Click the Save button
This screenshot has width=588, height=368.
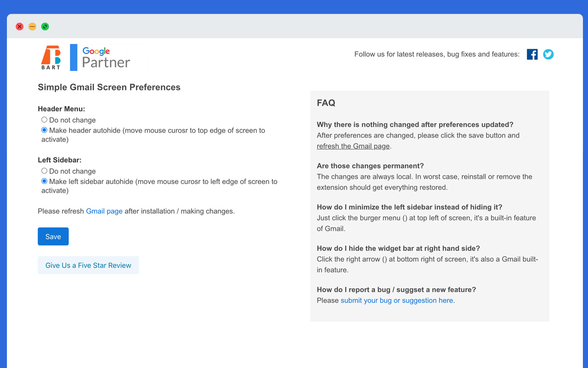(x=53, y=236)
